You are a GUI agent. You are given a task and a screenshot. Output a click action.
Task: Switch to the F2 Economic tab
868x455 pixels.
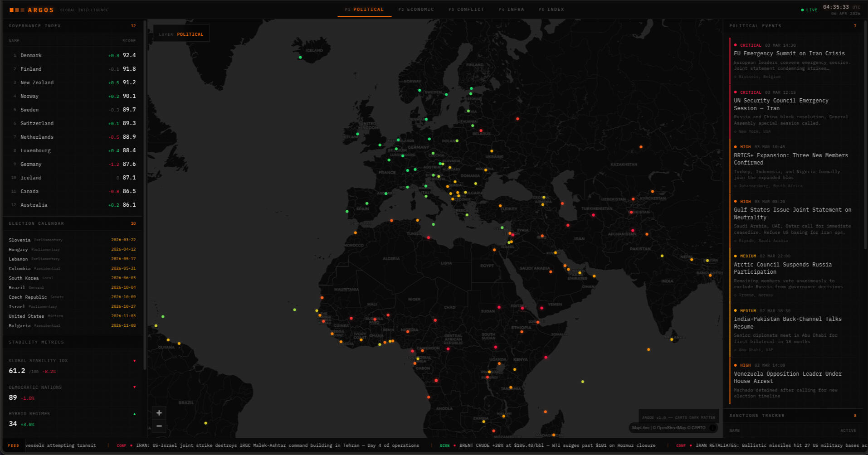pos(416,10)
